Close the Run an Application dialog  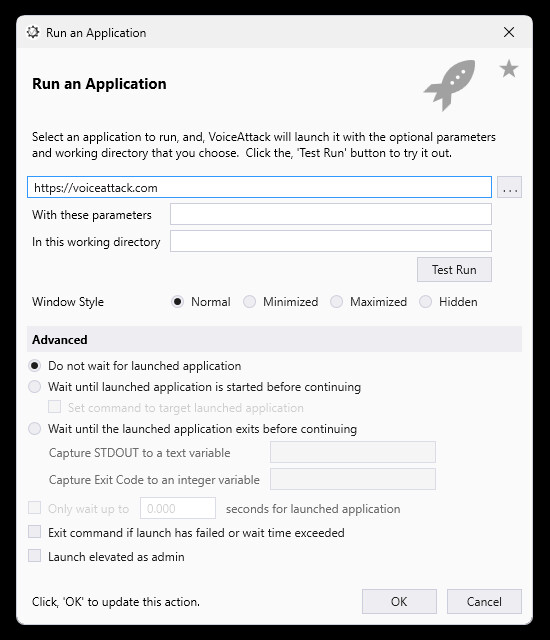click(x=509, y=32)
